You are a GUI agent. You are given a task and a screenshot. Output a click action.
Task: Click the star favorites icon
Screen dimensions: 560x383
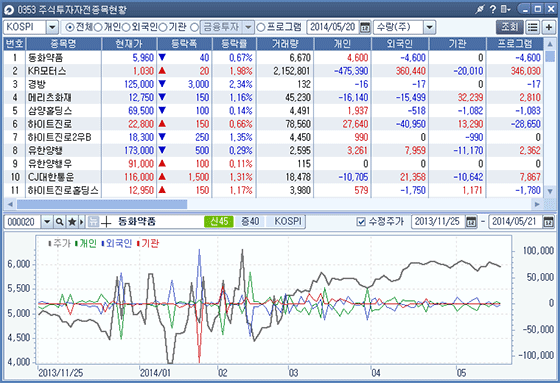[x=72, y=222]
